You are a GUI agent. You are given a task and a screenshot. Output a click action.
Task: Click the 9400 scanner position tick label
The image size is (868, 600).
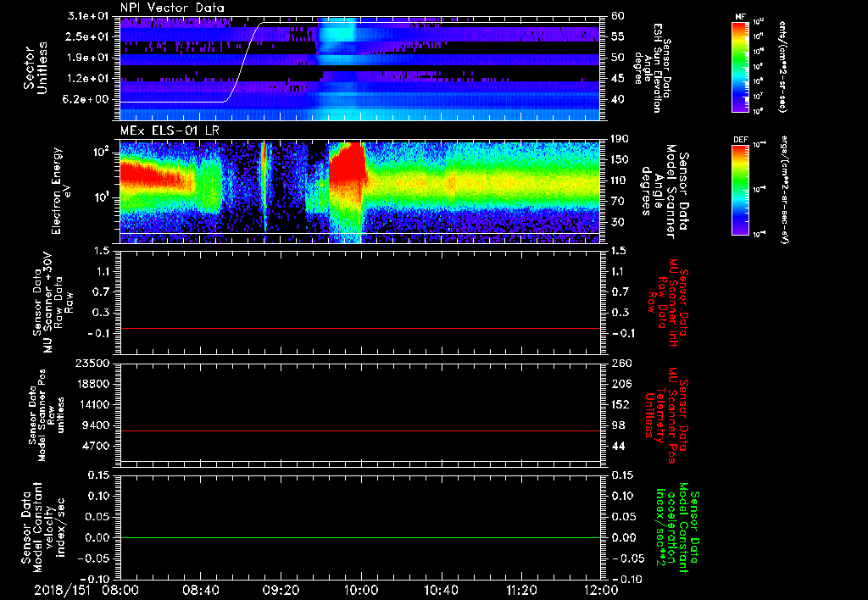click(x=96, y=425)
